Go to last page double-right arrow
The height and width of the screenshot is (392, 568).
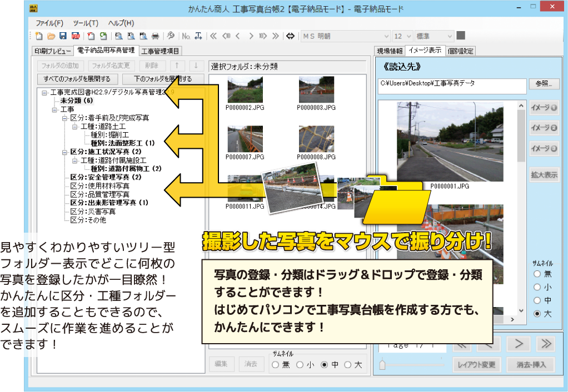(x=276, y=36)
